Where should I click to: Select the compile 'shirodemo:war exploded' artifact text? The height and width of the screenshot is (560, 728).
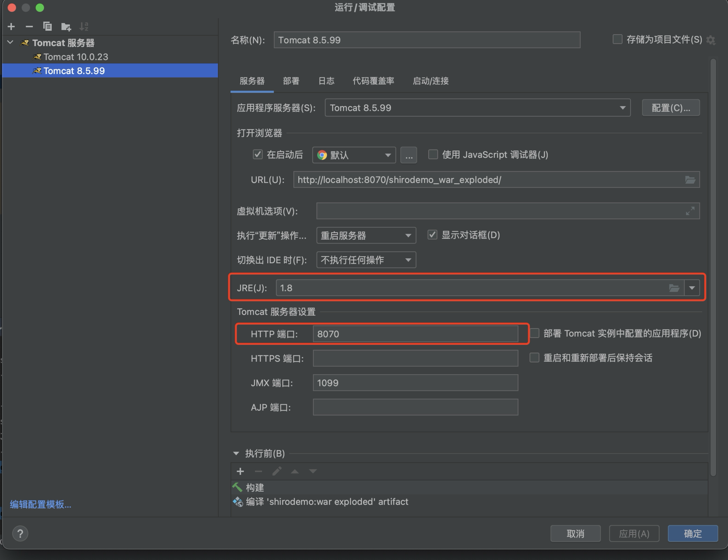(327, 502)
